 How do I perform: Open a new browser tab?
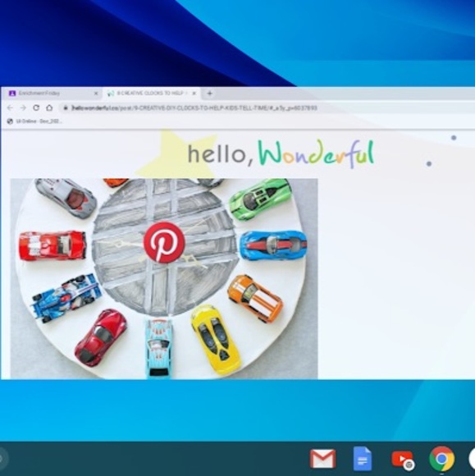(x=209, y=94)
